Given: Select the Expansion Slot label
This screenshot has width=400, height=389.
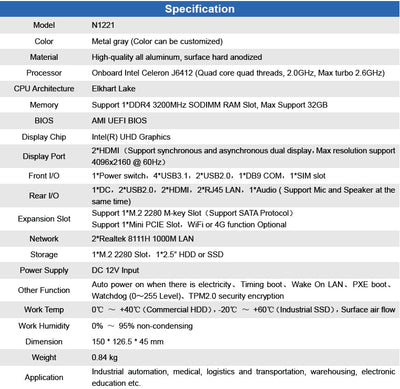Looking at the screenshot, I should pyautogui.click(x=44, y=219).
